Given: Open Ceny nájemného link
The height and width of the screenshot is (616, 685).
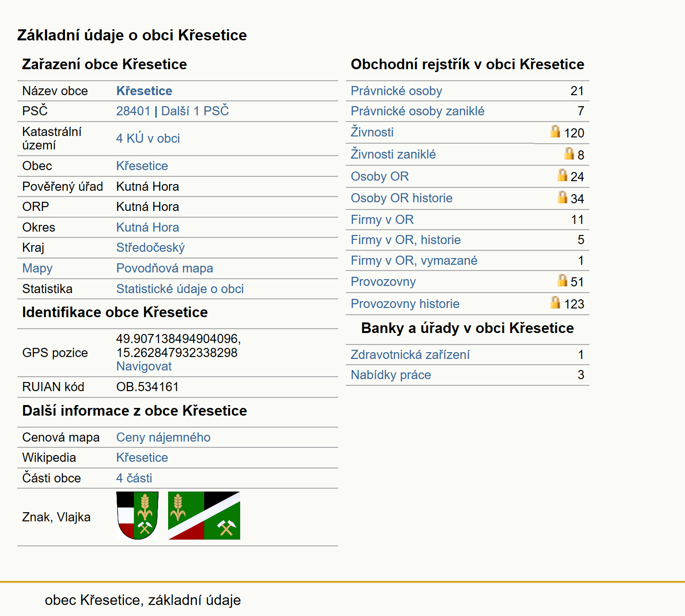Looking at the screenshot, I should pyautogui.click(x=163, y=437).
